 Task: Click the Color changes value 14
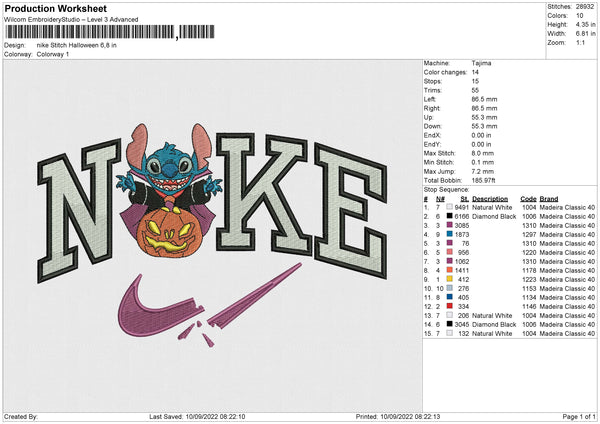click(x=475, y=72)
